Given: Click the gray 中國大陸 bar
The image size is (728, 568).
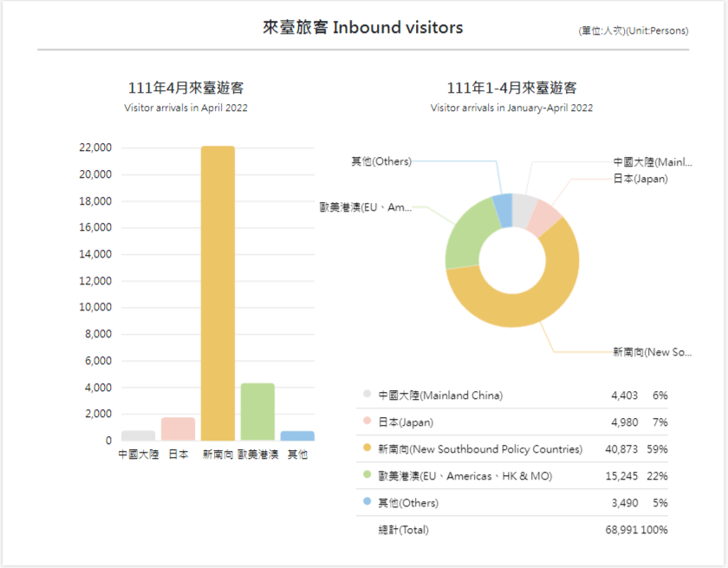Looking at the screenshot, I should coord(138,435).
